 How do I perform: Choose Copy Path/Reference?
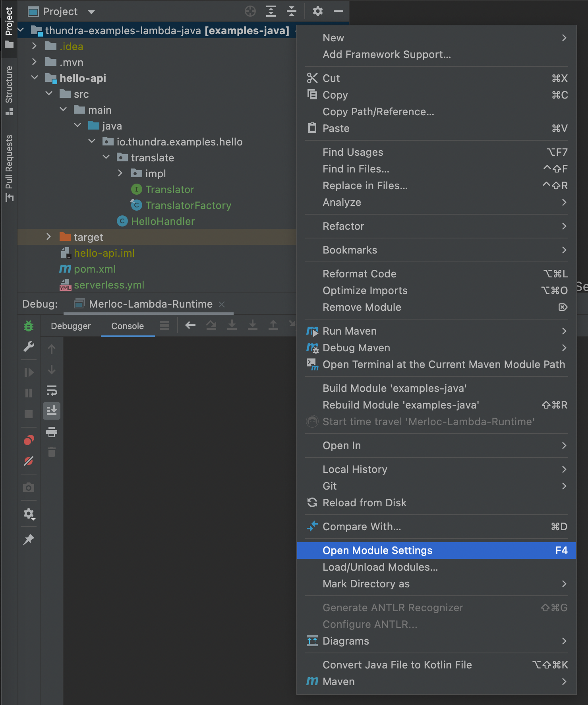point(436,112)
